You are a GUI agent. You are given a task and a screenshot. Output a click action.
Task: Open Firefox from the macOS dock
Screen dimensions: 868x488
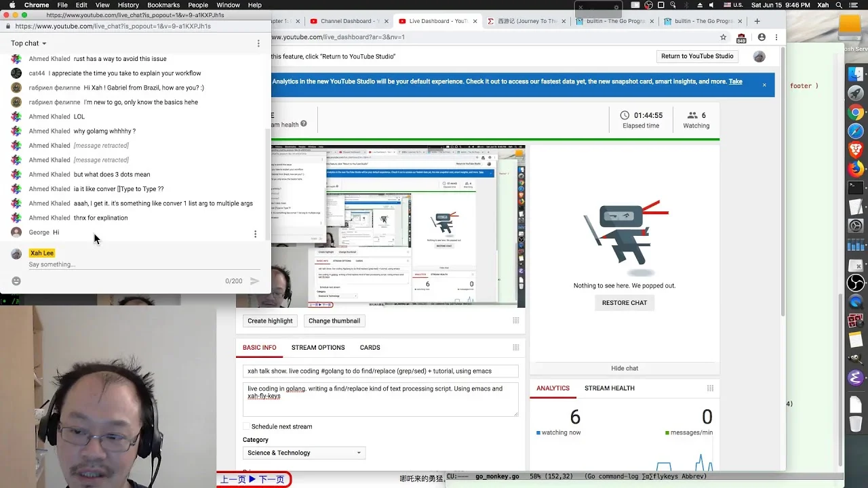click(856, 168)
